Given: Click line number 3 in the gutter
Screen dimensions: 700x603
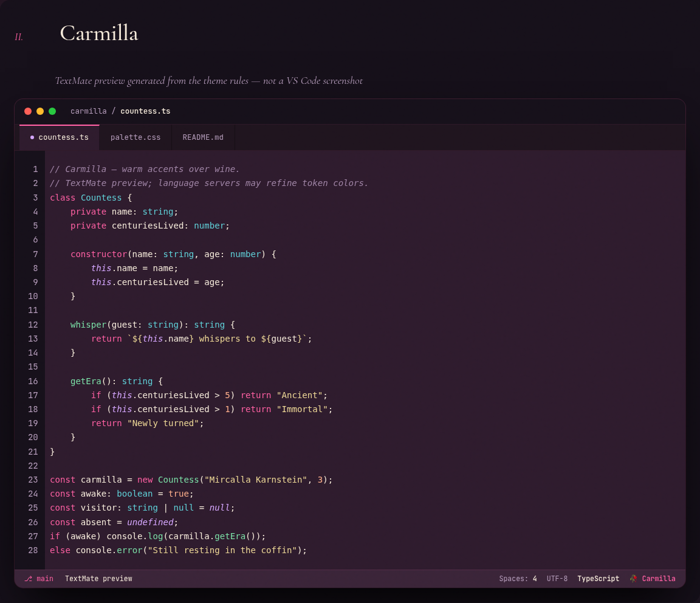Looking at the screenshot, I should point(35,198).
